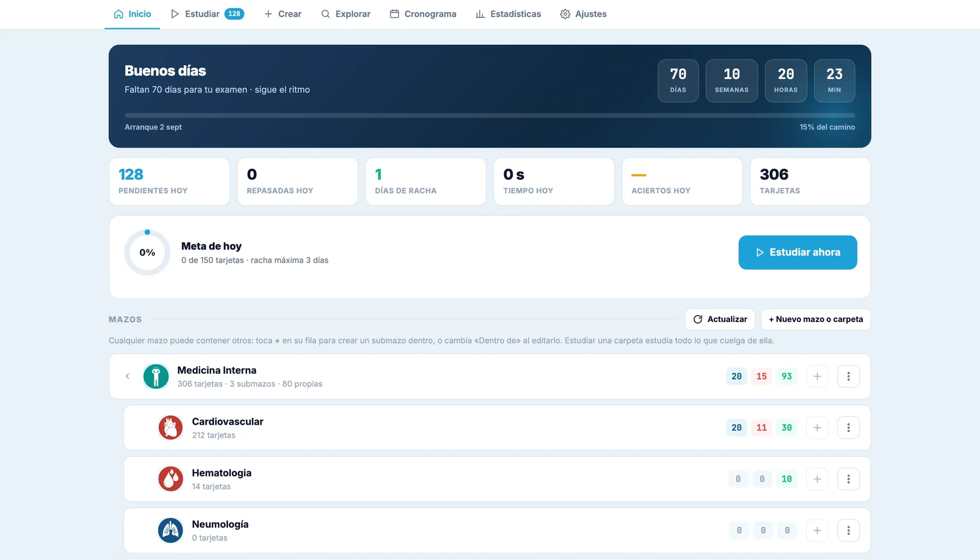The height and width of the screenshot is (560, 980).
Task: Open the Medicina Interna options menu
Action: coord(848,376)
